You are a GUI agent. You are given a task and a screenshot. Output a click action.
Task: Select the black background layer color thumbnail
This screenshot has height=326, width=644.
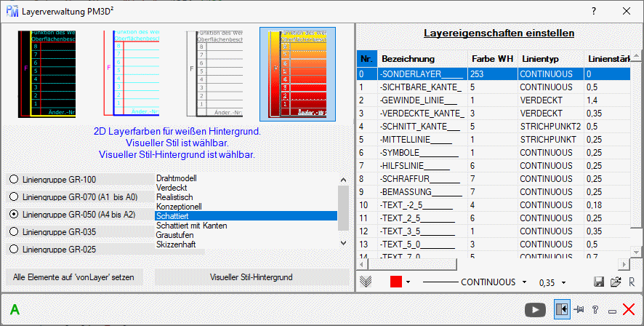[47, 74]
